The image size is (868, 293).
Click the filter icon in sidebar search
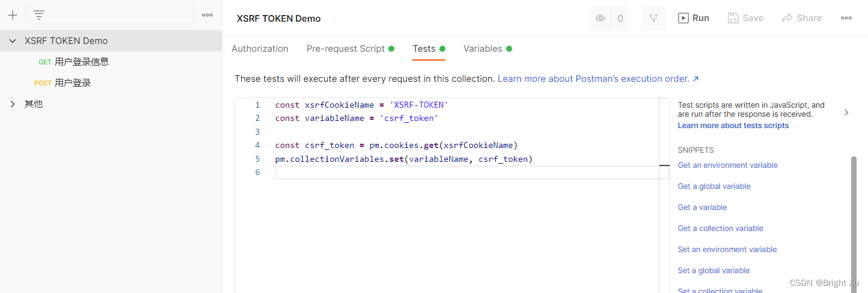(x=39, y=15)
